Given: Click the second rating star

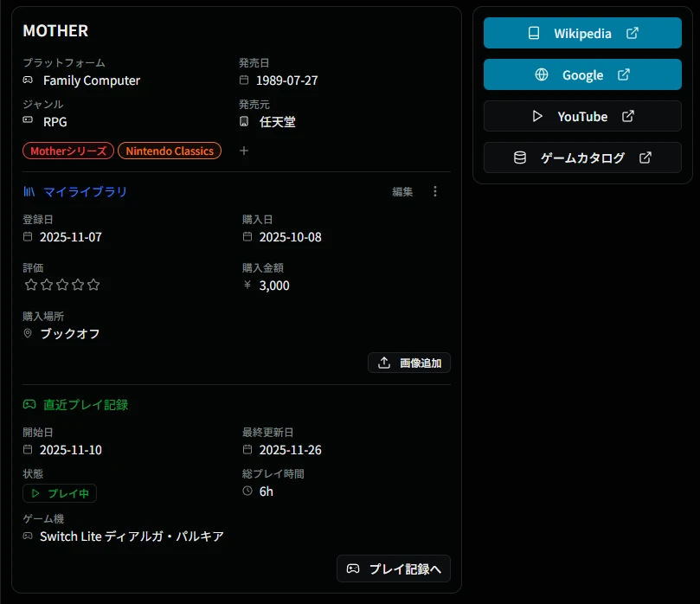Looking at the screenshot, I should pos(47,285).
